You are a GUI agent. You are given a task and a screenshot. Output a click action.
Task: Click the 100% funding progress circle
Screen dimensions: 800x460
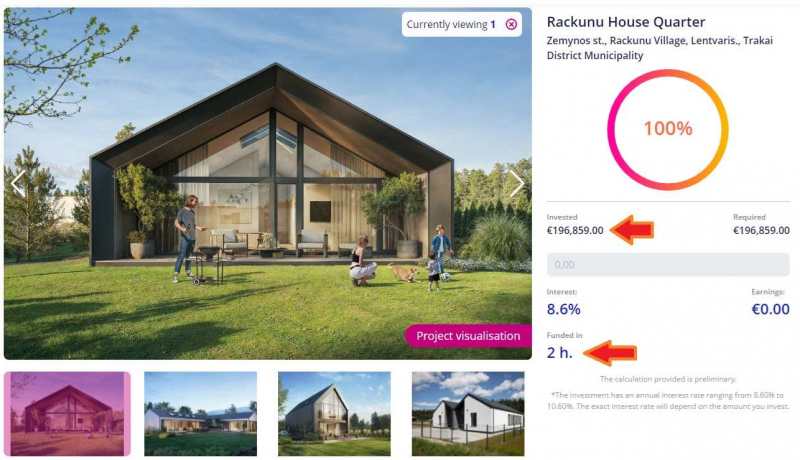(x=668, y=128)
